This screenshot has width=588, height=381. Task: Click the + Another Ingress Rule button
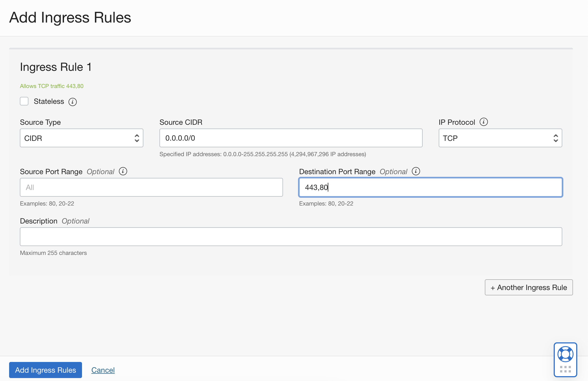(x=529, y=287)
